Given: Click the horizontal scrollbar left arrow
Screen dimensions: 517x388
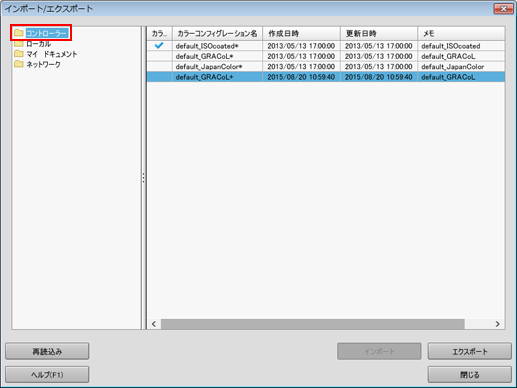Looking at the screenshot, I should [154, 324].
